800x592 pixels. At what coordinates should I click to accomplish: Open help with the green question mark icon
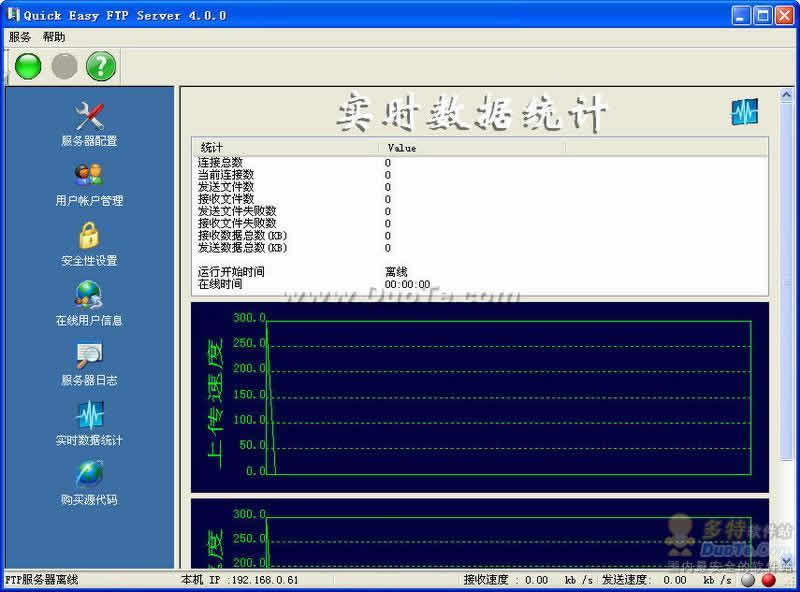(101, 66)
